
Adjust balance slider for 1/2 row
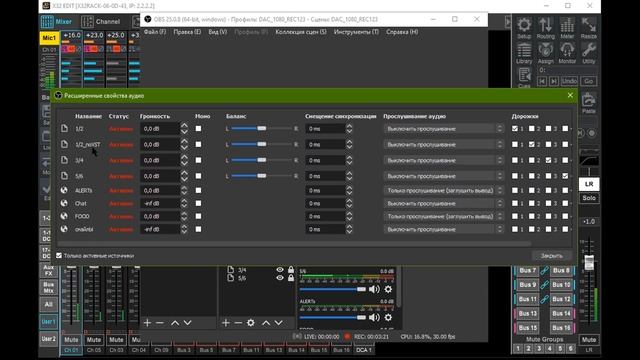click(x=261, y=129)
